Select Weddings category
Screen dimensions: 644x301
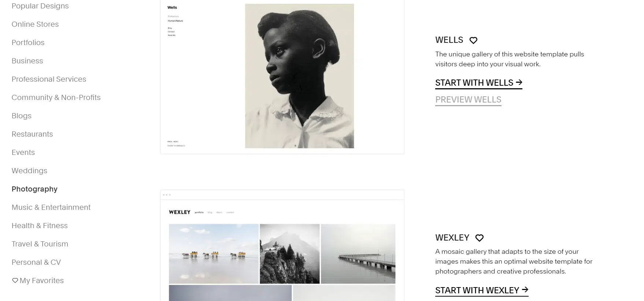point(29,171)
